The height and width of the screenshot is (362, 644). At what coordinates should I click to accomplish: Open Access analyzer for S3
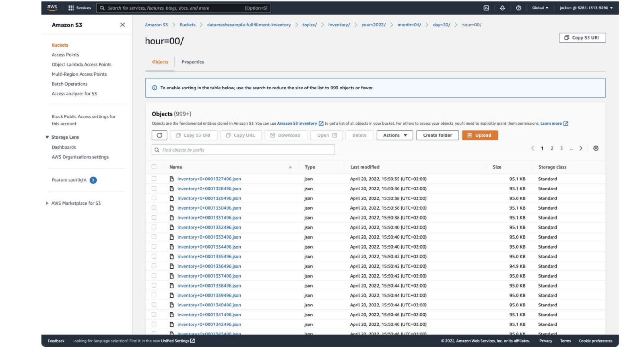click(x=74, y=94)
